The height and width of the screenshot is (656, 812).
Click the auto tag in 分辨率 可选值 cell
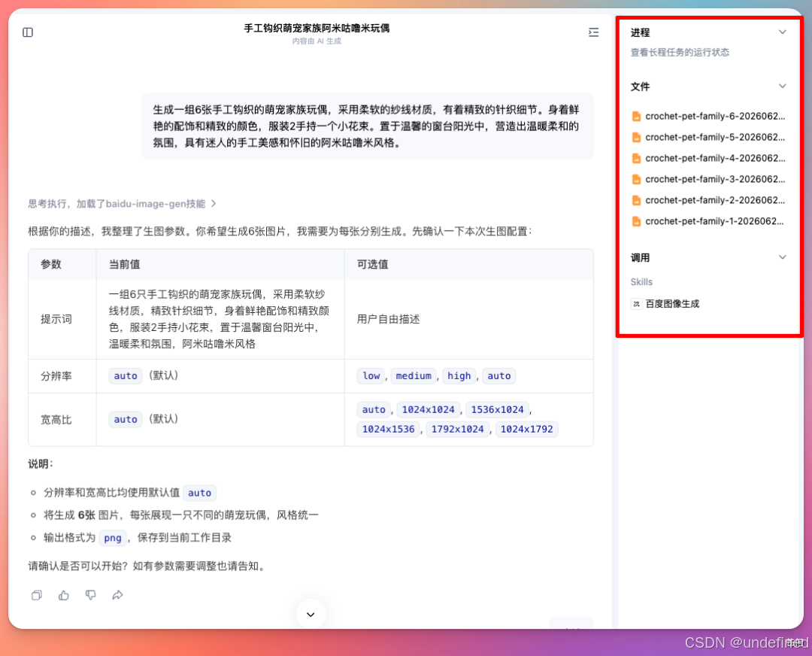tap(498, 375)
